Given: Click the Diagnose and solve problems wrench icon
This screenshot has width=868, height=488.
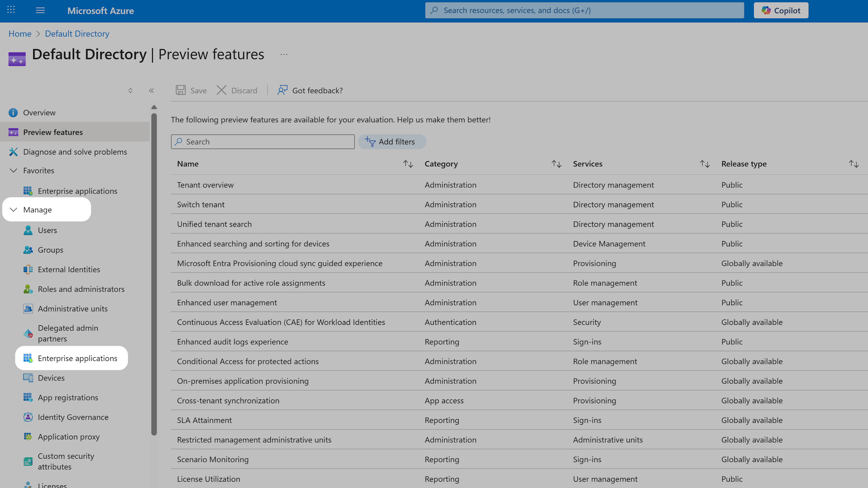Looking at the screenshot, I should point(13,152).
